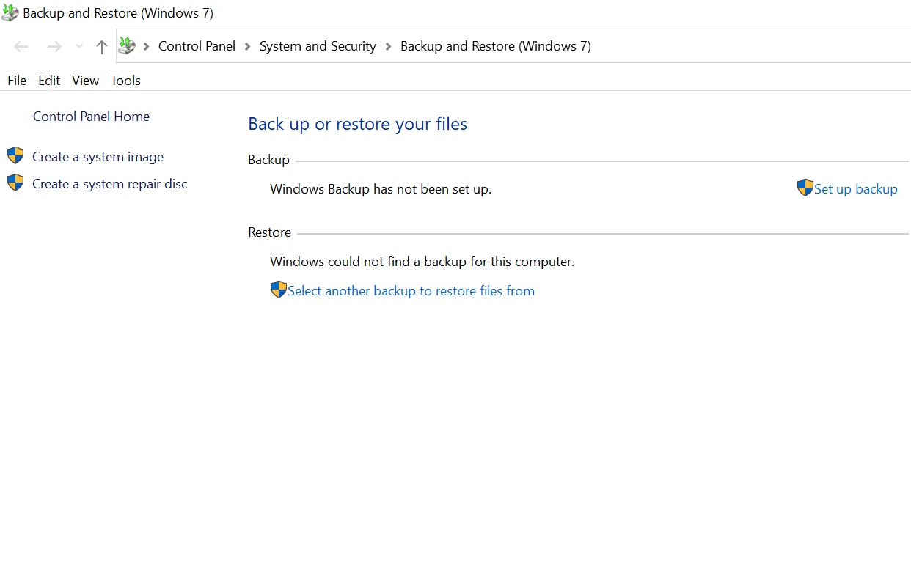Click the shield next to Select another backup link
The image size is (911, 588).
tap(278, 290)
